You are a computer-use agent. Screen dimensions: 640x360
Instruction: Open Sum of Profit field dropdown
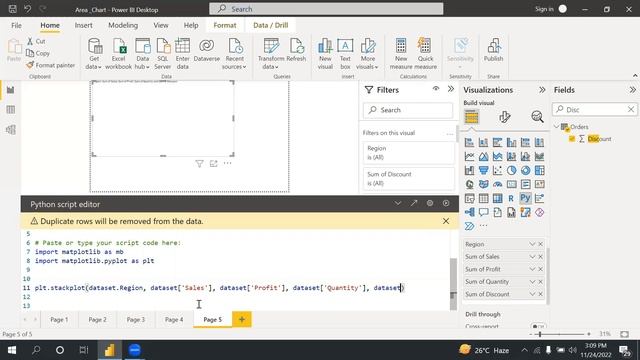(532, 269)
